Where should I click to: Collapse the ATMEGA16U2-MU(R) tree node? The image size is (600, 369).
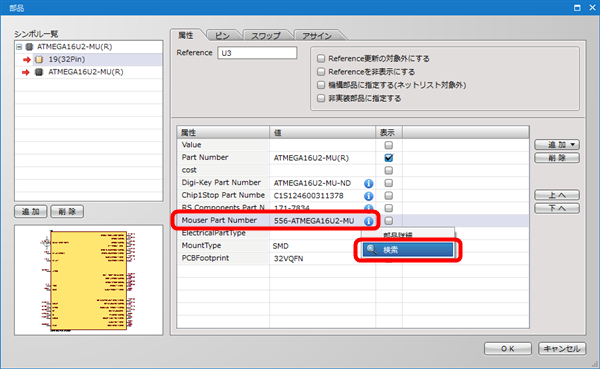tap(19, 47)
